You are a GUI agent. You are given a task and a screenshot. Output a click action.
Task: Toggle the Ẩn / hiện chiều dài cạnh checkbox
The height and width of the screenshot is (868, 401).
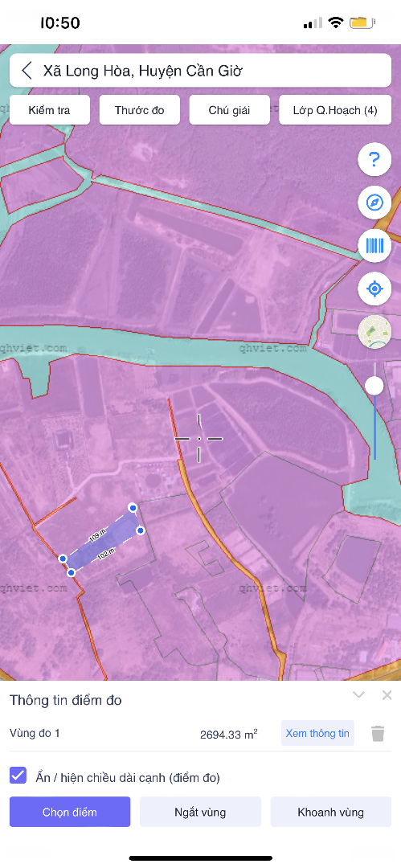point(18,775)
